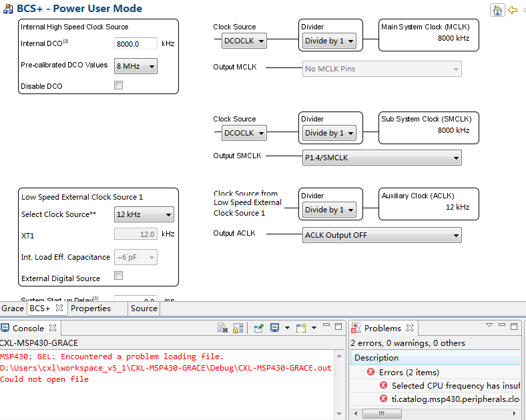The height and width of the screenshot is (420, 526).
Task: Click the error icon for Selected CPU frequency
Action: coord(383,385)
